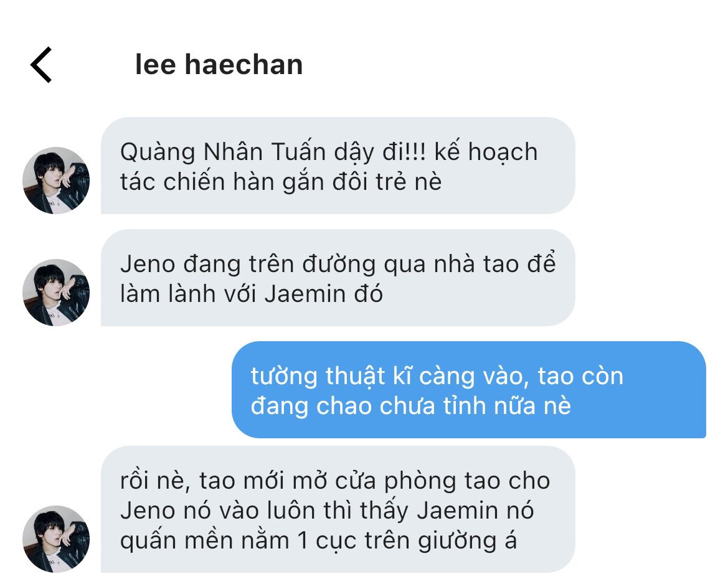The height and width of the screenshot is (579, 728).
Task: Open the lee haechan chat title
Action: (x=219, y=64)
